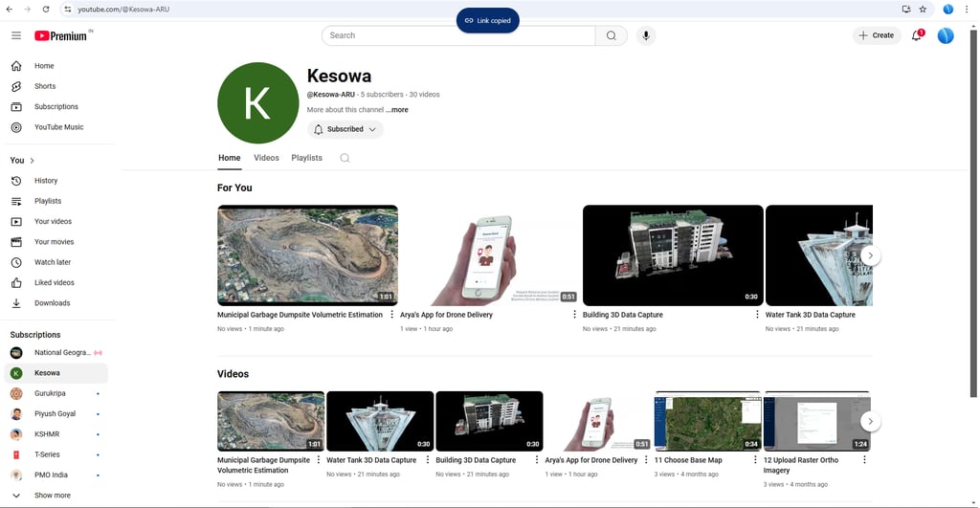Search within the Kesowa channel
The width and height of the screenshot is (980, 508).
(x=345, y=158)
